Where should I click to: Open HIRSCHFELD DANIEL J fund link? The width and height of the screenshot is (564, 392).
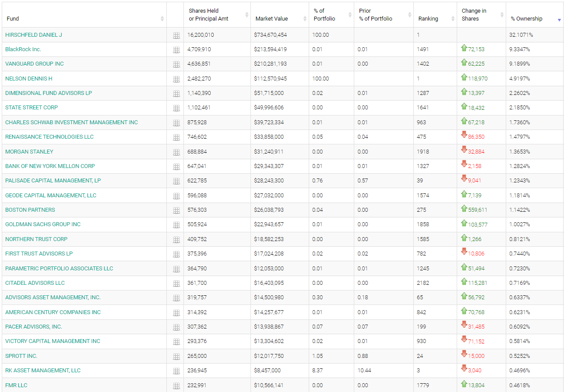pyautogui.click(x=34, y=35)
